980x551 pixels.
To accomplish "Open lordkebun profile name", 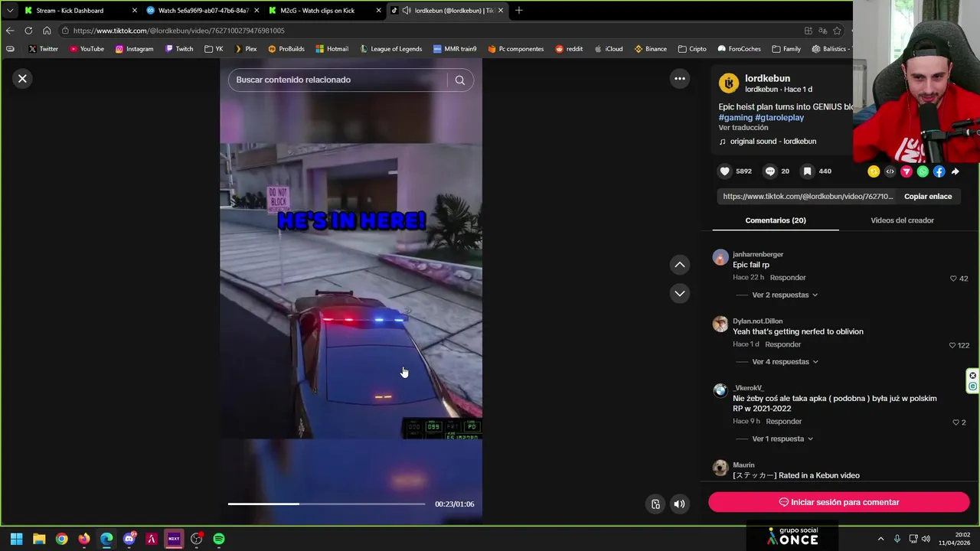I will click(767, 78).
